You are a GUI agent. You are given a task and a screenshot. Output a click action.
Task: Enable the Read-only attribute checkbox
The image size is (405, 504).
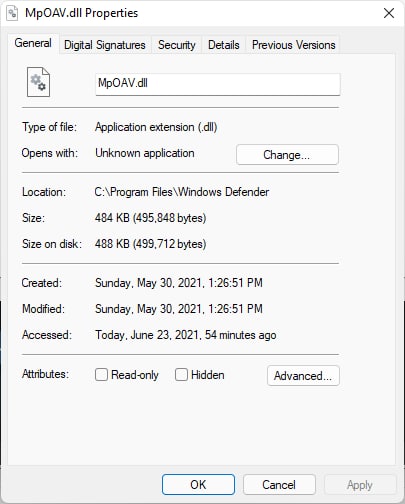coord(101,375)
